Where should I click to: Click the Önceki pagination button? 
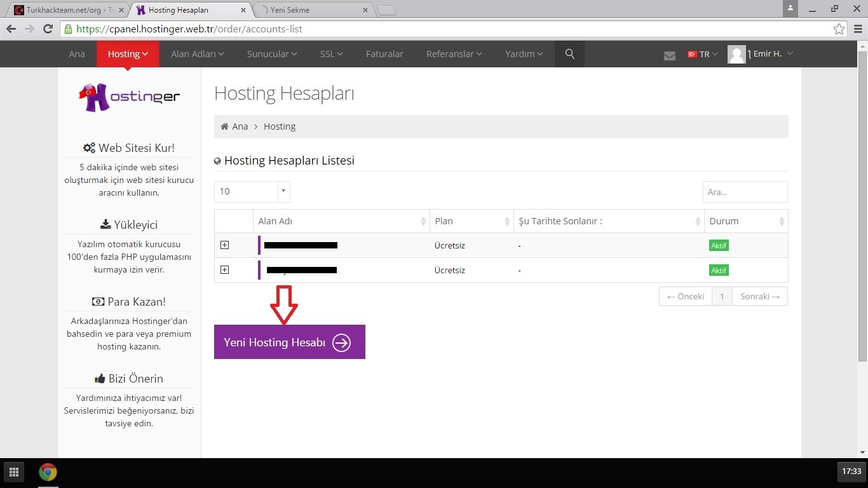pyautogui.click(x=686, y=296)
